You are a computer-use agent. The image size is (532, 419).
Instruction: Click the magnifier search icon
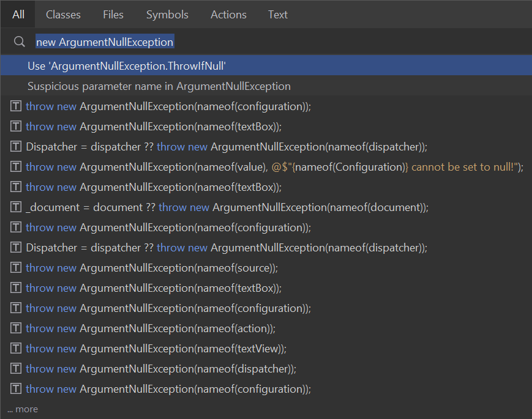[x=19, y=42]
